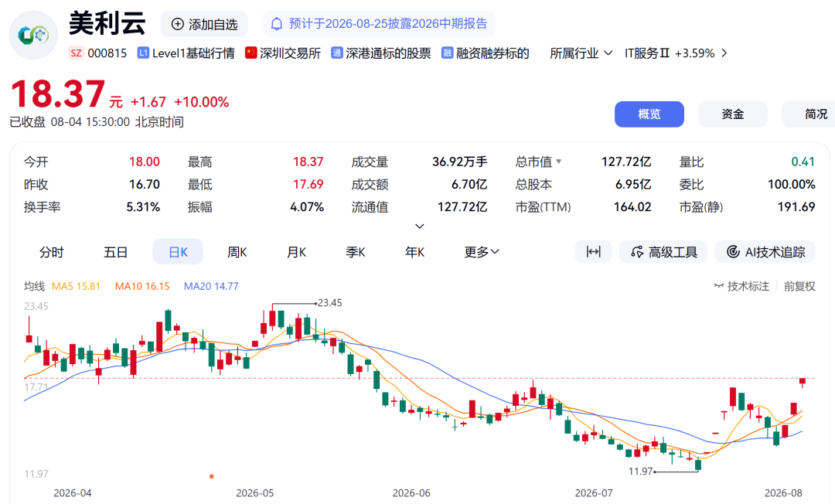Open the 更多 period dropdown
This screenshot has width=835, height=504.
click(482, 252)
